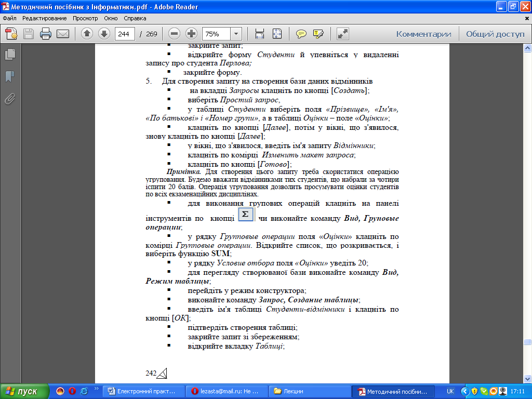
Task: Go to next page down arrow
Action: coord(104,34)
